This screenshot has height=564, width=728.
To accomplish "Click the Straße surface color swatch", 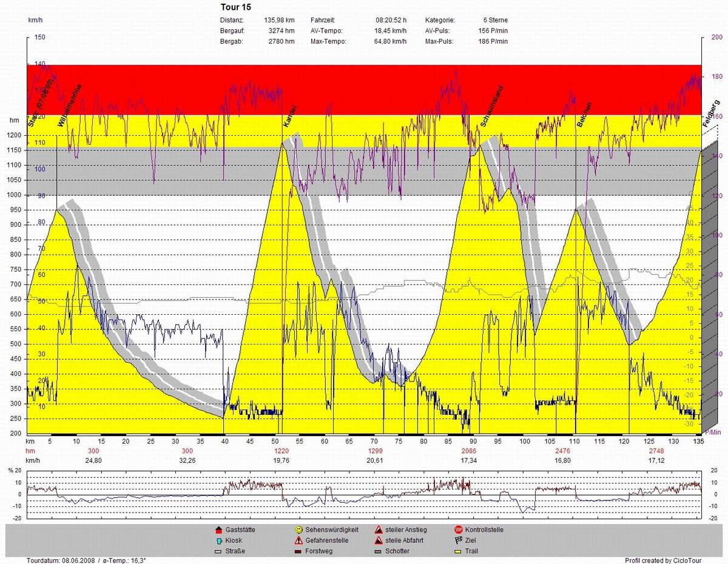I will click(x=219, y=551).
